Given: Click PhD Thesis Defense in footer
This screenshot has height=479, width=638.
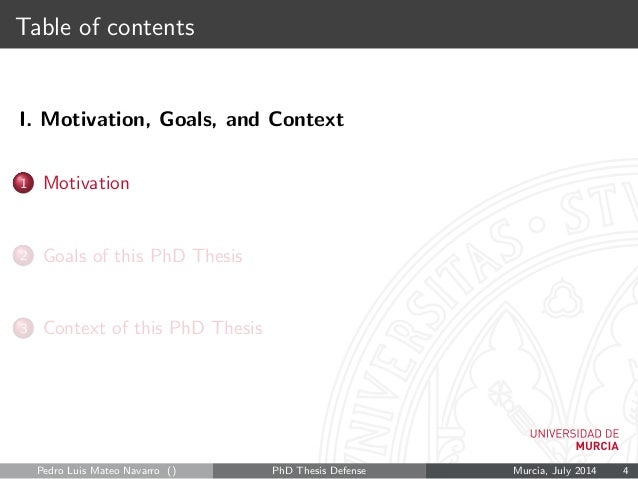Looking at the screenshot, I should [x=319, y=470].
